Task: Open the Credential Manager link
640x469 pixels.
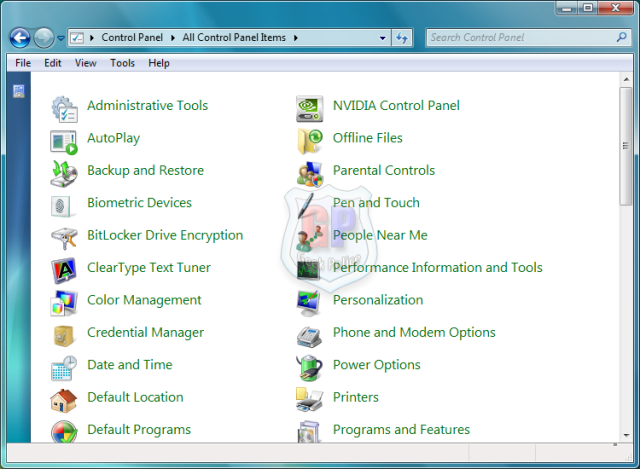Action: (x=145, y=332)
